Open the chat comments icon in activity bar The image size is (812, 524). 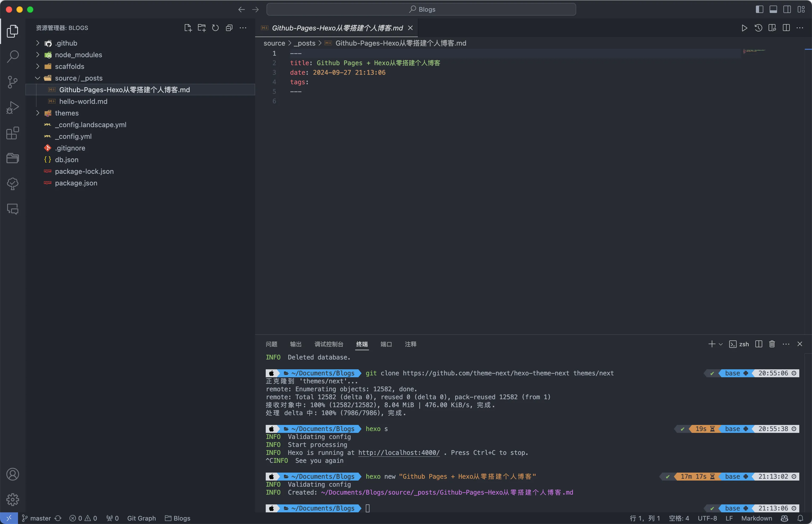click(13, 209)
